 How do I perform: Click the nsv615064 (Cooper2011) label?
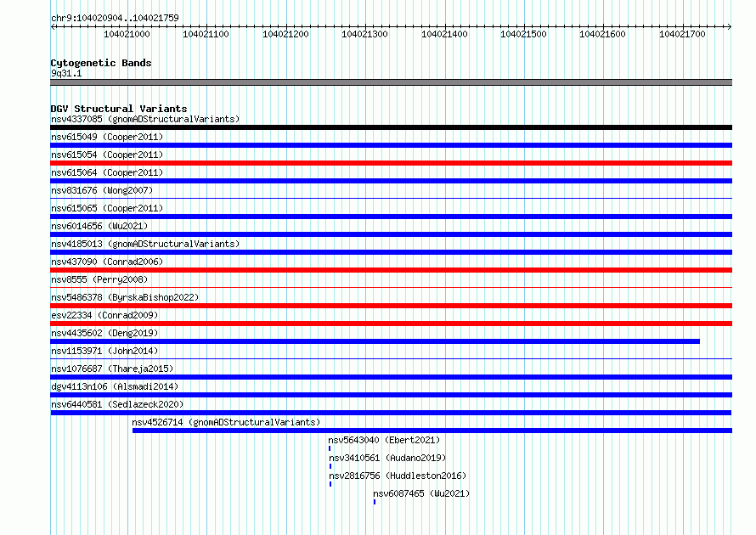point(107,172)
